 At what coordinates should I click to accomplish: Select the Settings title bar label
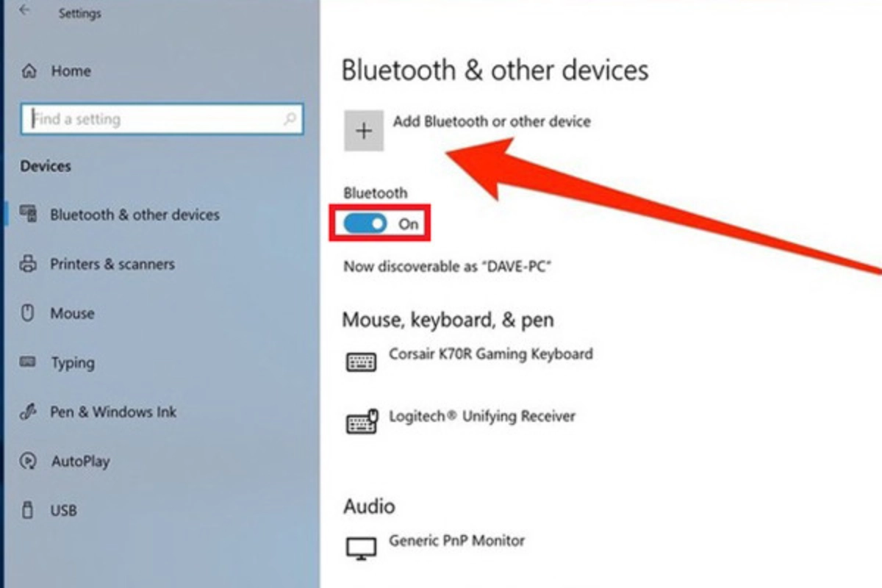(80, 12)
